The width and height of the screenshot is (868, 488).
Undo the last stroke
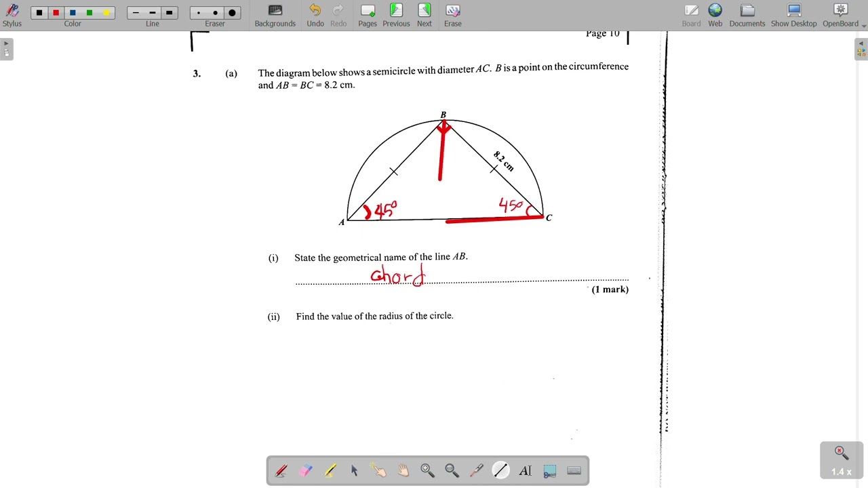[x=315, y=16]
